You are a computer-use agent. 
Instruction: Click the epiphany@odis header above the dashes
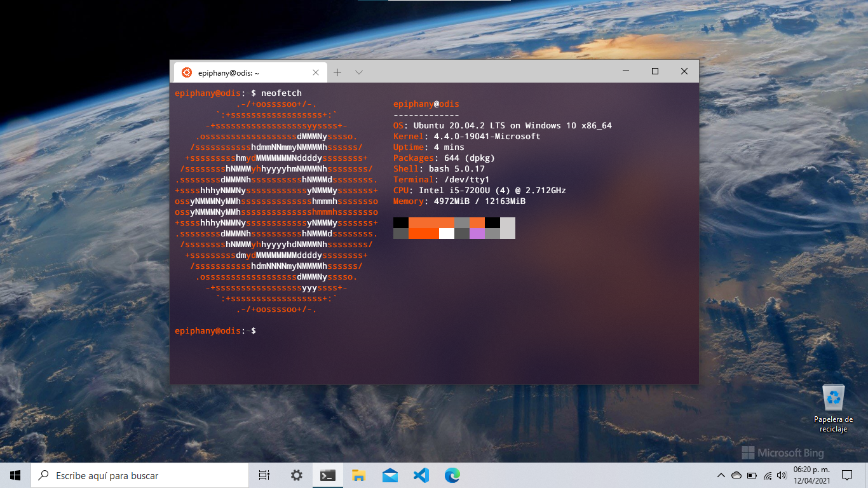[426, 104]
